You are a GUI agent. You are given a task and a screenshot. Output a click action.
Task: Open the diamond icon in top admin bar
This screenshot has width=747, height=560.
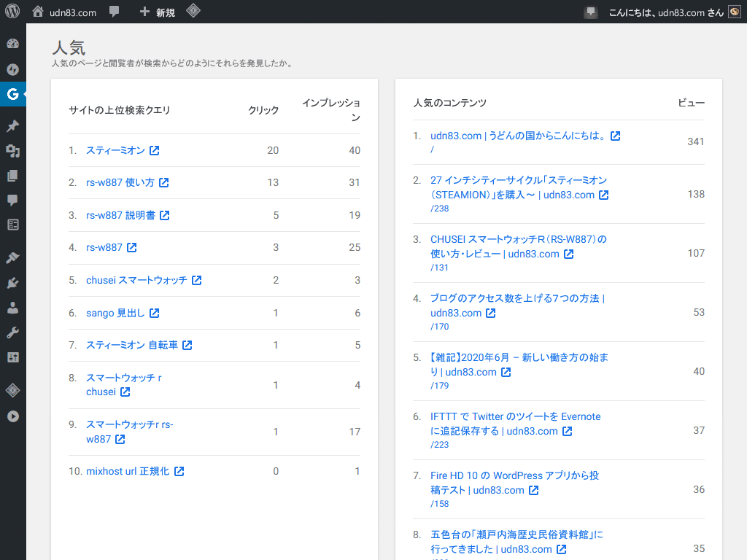click(193, 11)
